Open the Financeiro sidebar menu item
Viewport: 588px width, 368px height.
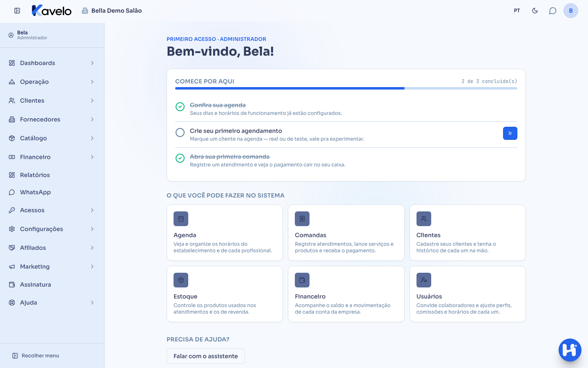point(52,157)
